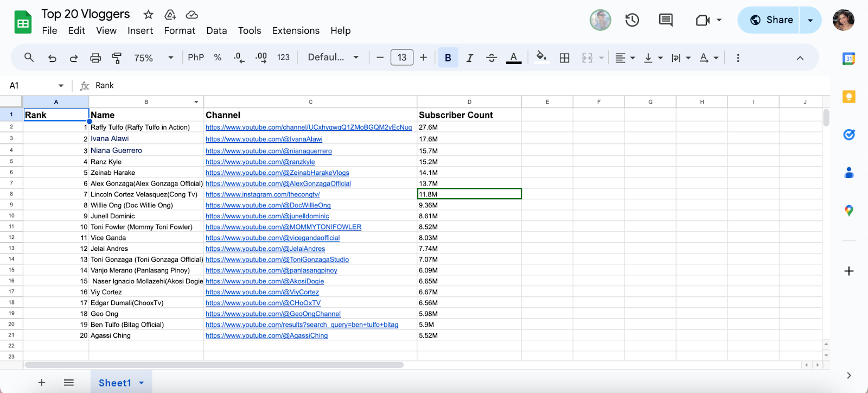Open Google Maps side panel

[x=849, y=211]
